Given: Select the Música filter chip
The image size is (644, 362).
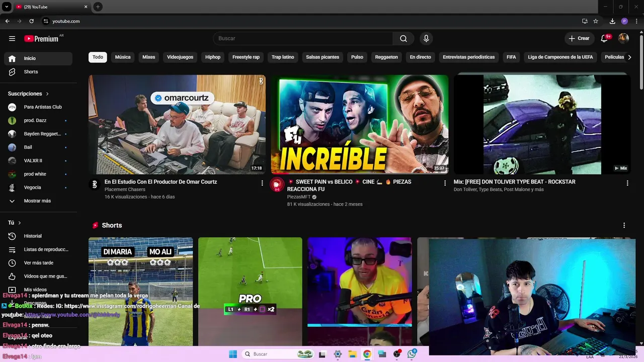Looking at the screenshot, I should (x=123, y=57).
